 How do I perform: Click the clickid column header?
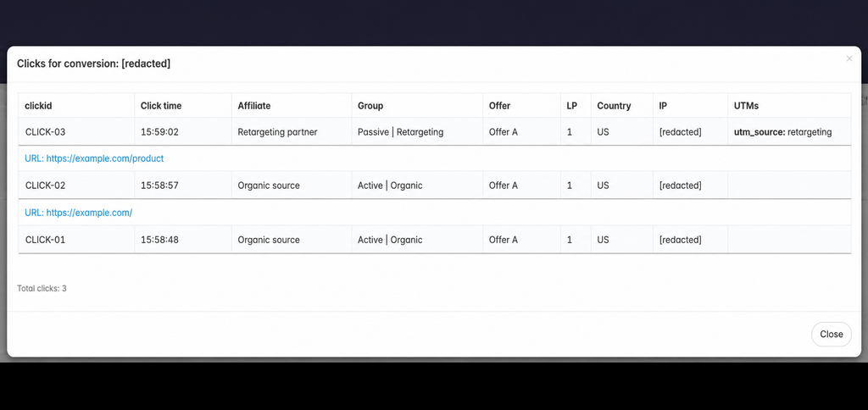(x=39, y=106)
